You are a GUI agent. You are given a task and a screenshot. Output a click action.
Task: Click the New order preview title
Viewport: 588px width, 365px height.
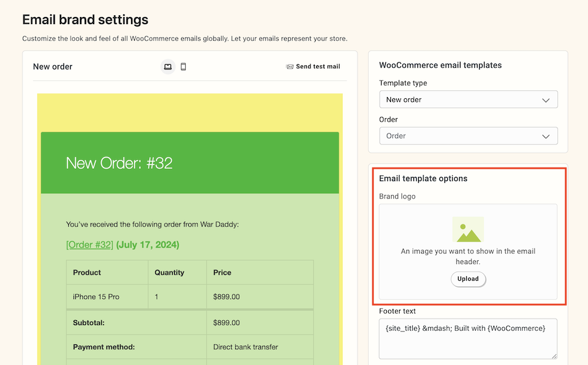52,66
